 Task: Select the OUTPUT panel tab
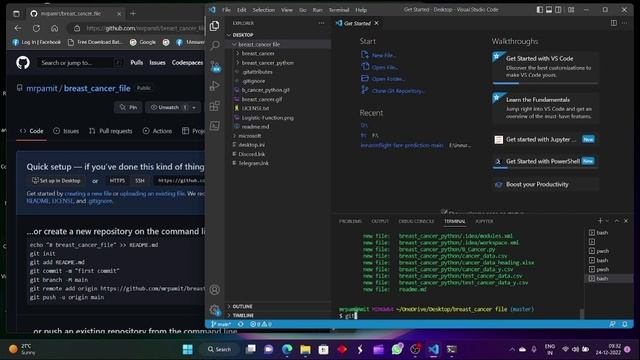coord(380,221)
